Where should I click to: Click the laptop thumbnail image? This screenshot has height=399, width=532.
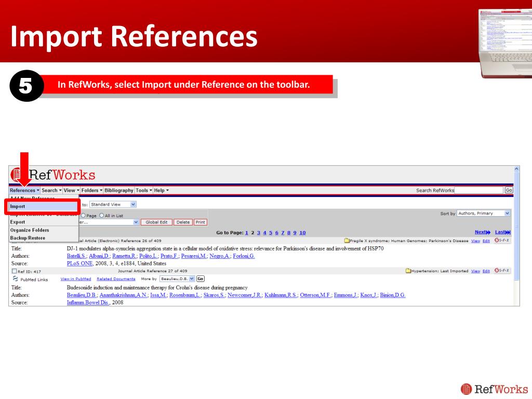coord(505,44)
